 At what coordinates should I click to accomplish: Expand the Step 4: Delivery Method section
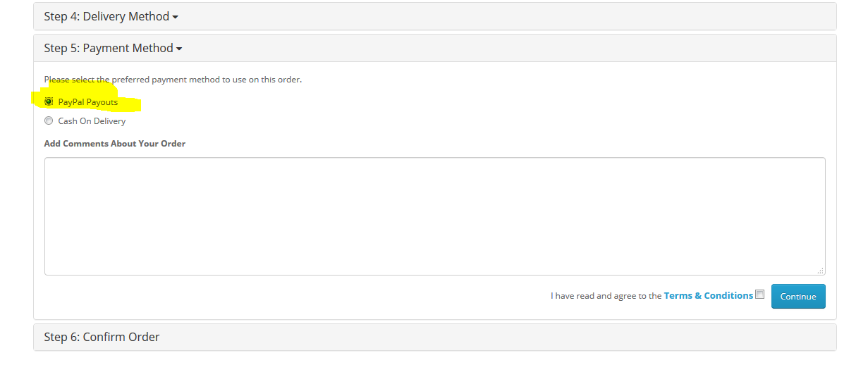tap(111, 16)
